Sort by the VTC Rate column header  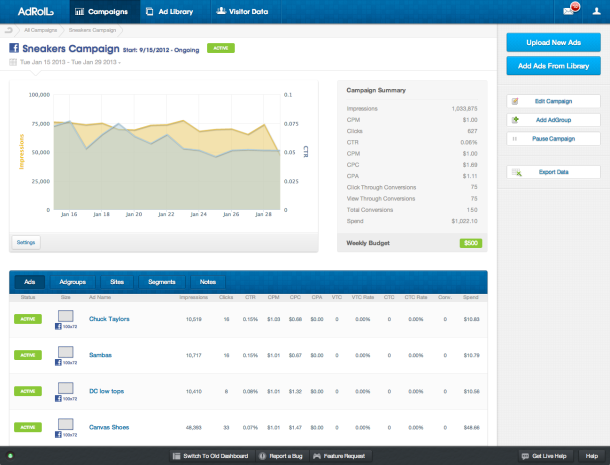click(x=363, y=297)
